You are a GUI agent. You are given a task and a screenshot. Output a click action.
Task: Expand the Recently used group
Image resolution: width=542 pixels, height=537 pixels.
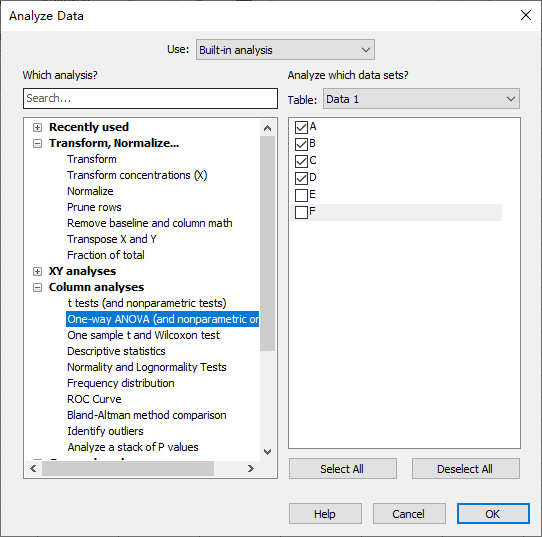37,128
